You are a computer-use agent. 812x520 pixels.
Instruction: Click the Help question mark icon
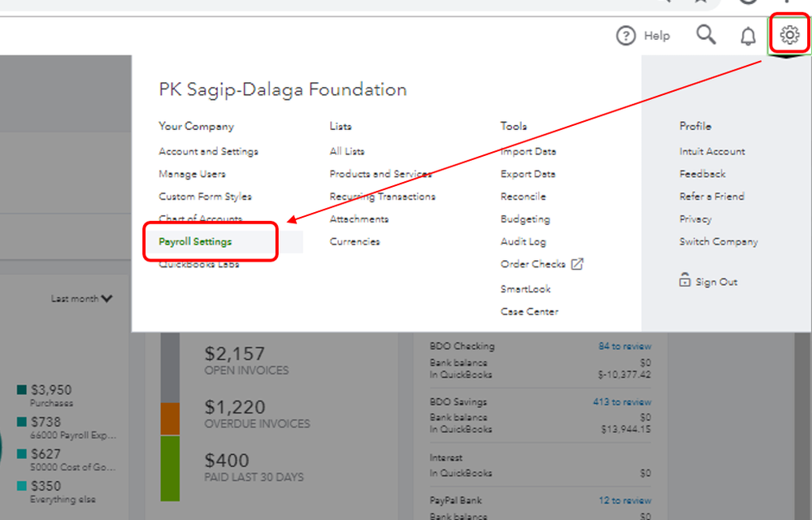(626, 36)
